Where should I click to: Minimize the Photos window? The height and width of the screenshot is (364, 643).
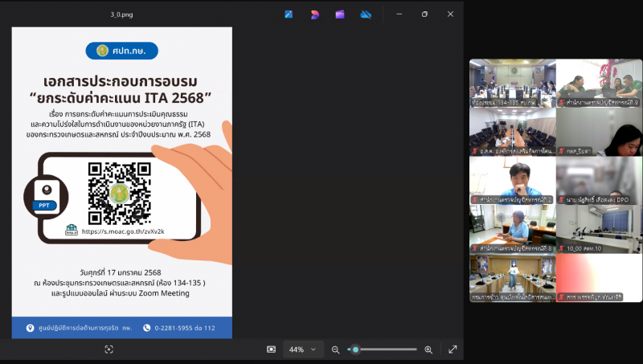pyautogui.click(x=399, y=14)
